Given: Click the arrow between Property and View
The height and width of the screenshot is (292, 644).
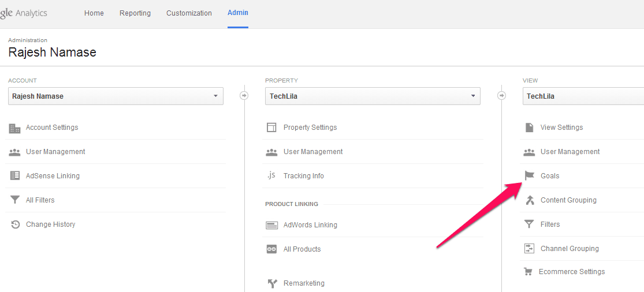Looking at the screenshot, I should tap(501, 96).
